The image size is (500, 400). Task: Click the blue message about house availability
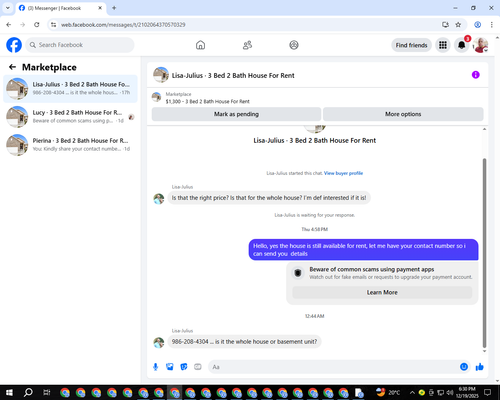coord(363,250)
